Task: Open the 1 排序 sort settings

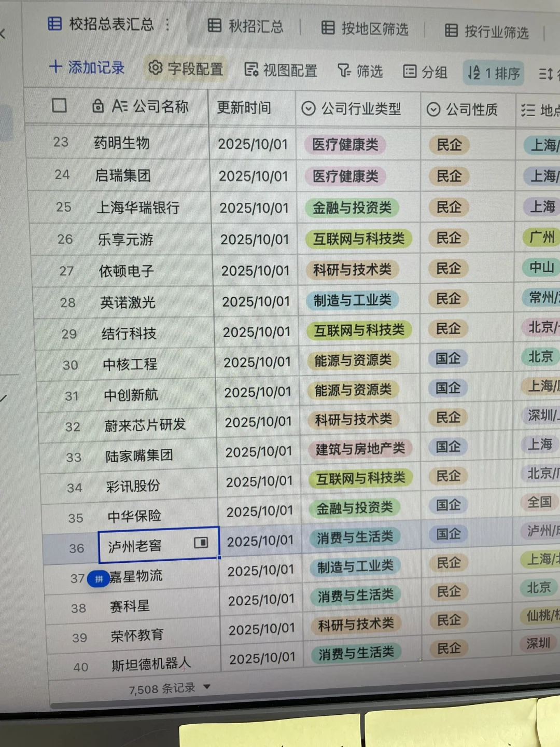Action: coord(493,73)
